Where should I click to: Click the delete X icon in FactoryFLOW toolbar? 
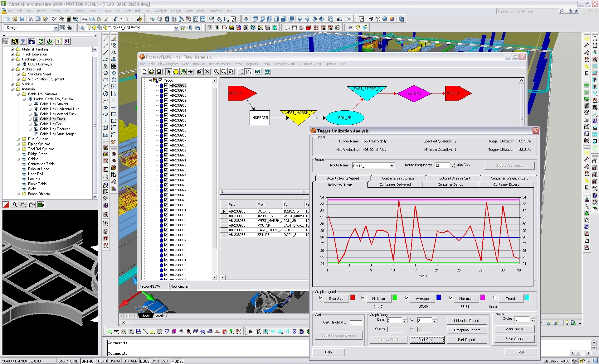pyautogui.click(x=207, y=72)
